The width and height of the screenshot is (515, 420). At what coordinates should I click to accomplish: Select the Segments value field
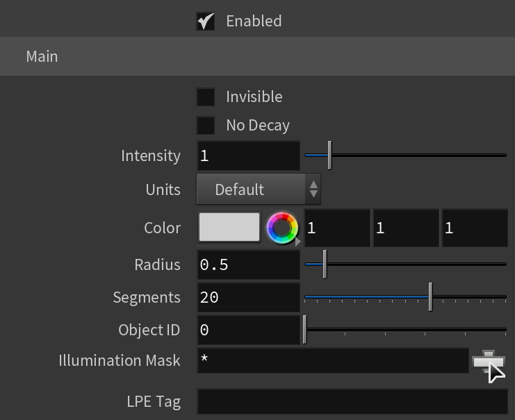point(248,297)
